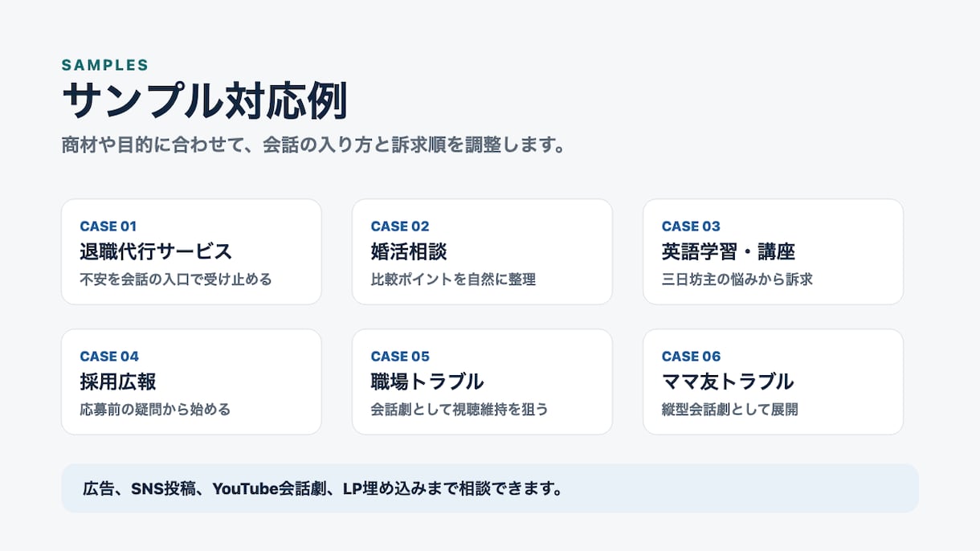Select the CASE 04 採用広報 card
980x551 pixels.
pos(191,382)
